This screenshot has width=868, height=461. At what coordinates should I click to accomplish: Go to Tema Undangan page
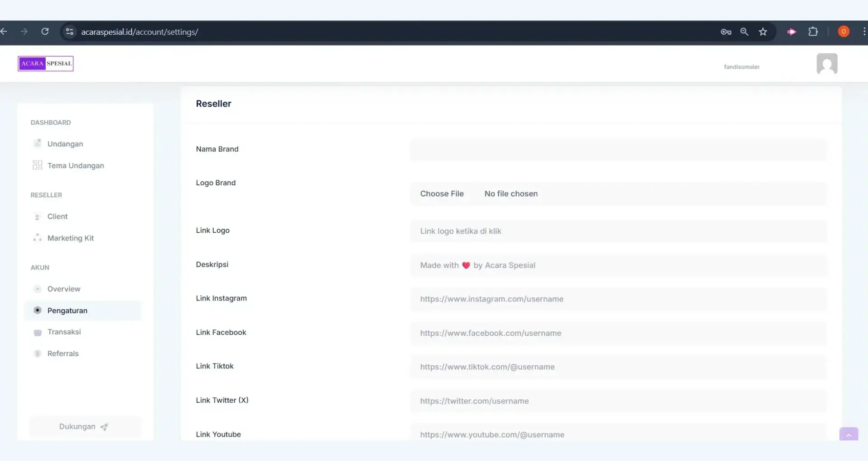point(75,165)
